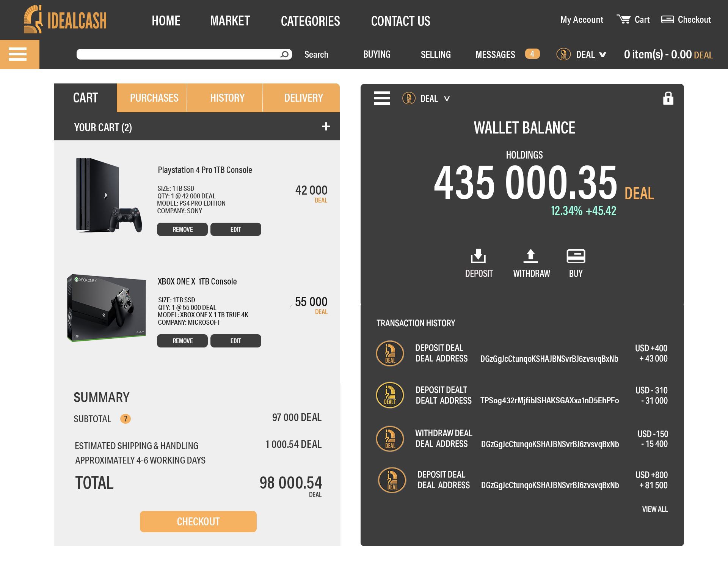Click the 1 000.54 DEAL shipping value
Image resolution: width=728 pixels, height=569 pixels.
293,444
